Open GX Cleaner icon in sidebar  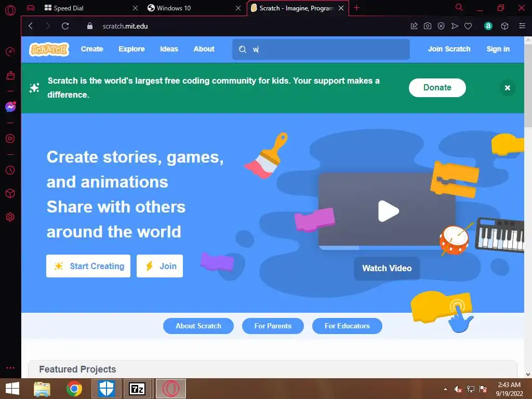(10, 75)
